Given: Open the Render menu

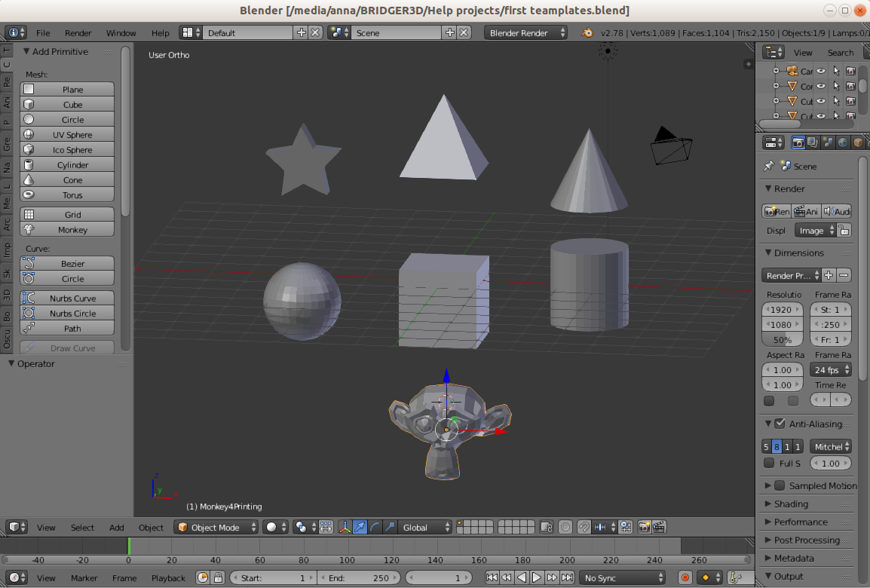Looking at the screenshot, I should click(78, 32).
